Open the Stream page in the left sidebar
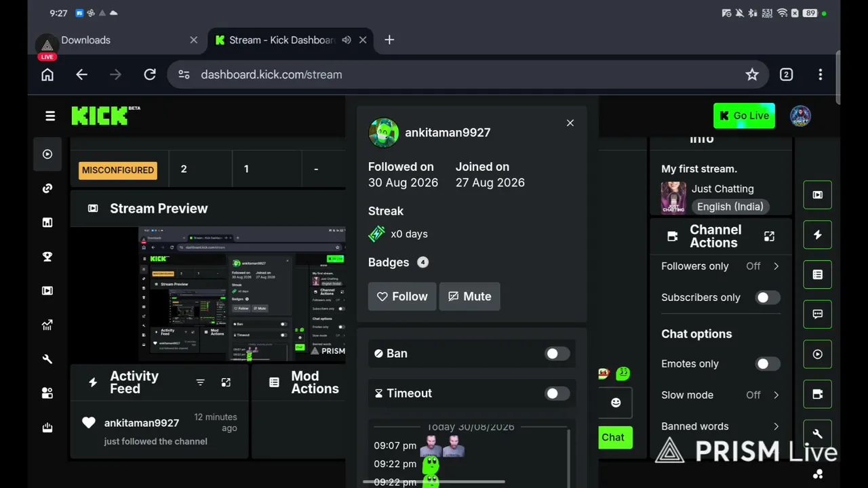This screenshot has width=868, height=488. (x=47, y=155)
